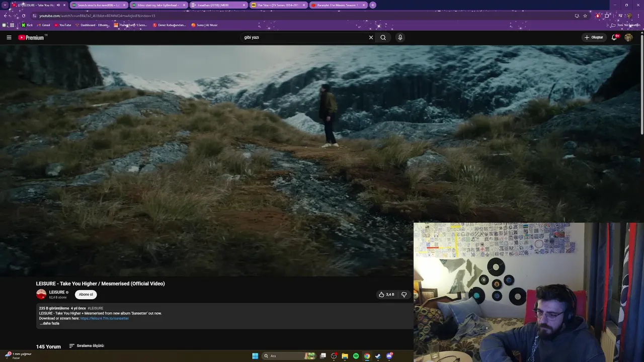Close the LEISURE YouTube tab

tap(64, 5)
